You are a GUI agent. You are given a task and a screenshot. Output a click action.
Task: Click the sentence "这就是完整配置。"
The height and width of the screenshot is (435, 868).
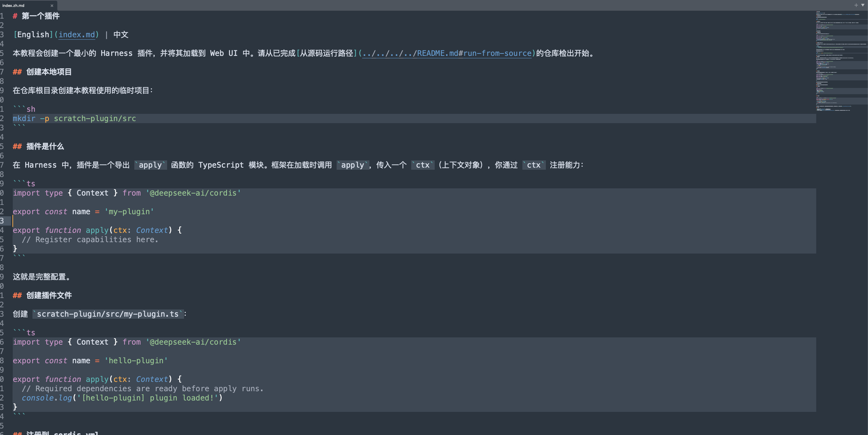tap(41, 277)
